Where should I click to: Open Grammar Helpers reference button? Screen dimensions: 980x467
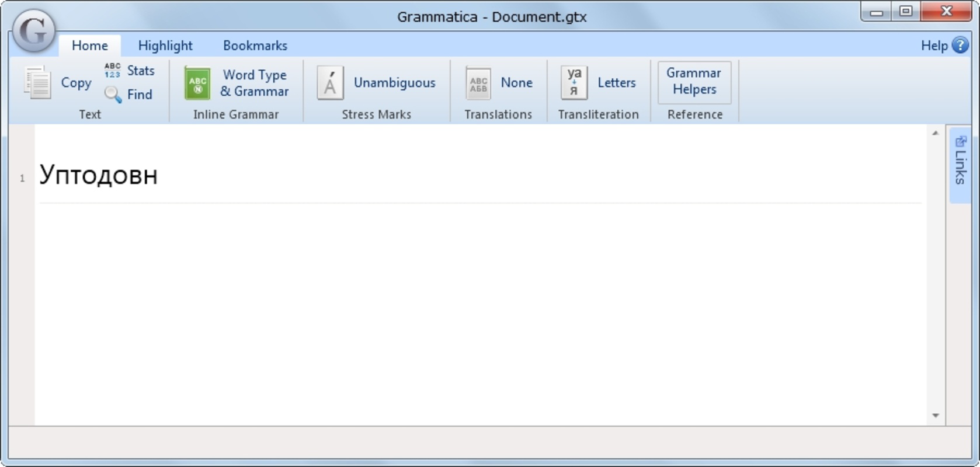(x=694, y=82)
